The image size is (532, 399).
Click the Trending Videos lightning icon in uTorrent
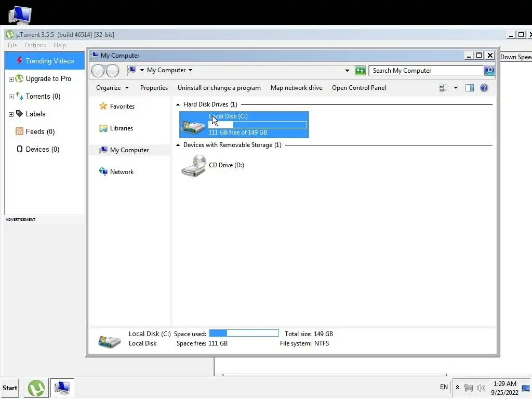point(19,60)
